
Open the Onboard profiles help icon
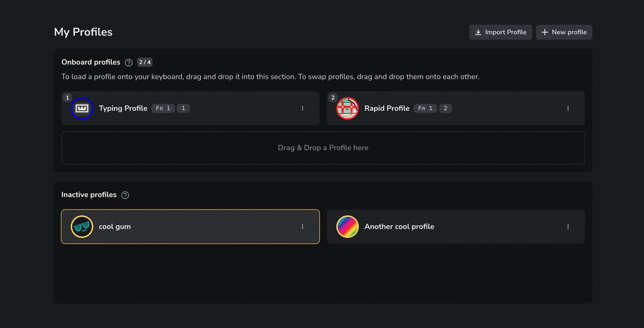pyautogui.click(x=128, y=63)
